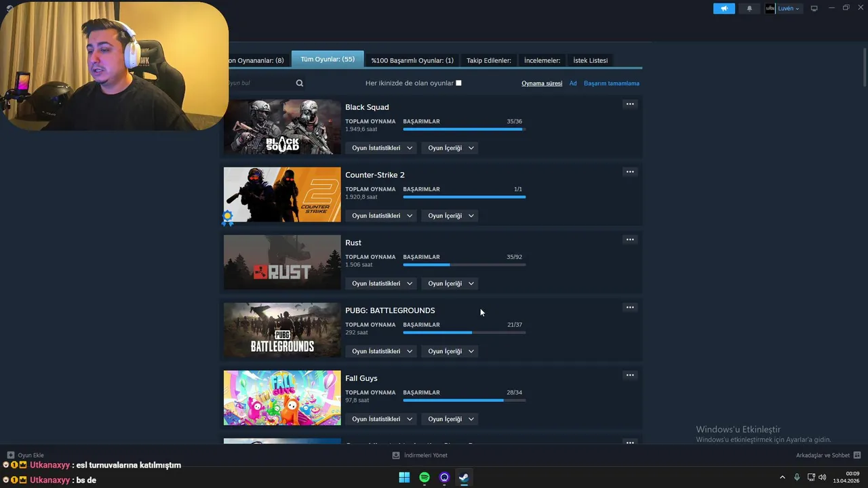Expand Oyun İstatistikleri for PUBG: BATTLEGROUNDS
Screen dimensions: 868x488
click(382, 351)
